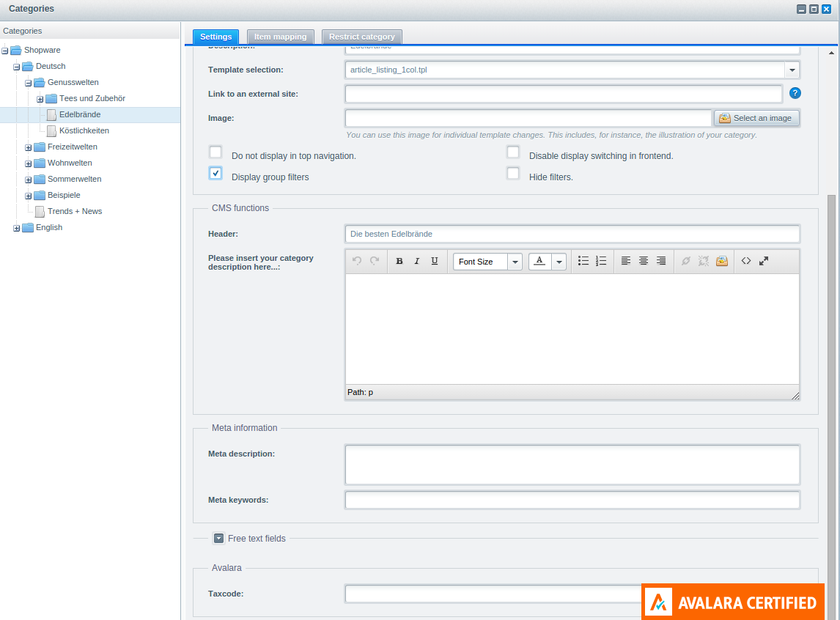
Task: Select the Edelbrände category
Action: (x=80, y=114)
